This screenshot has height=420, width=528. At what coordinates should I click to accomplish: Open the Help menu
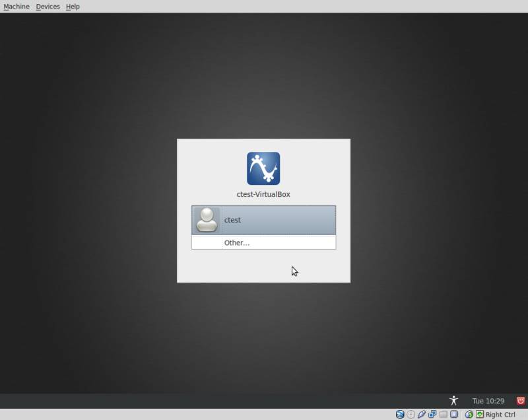click(x=73, y=7)
